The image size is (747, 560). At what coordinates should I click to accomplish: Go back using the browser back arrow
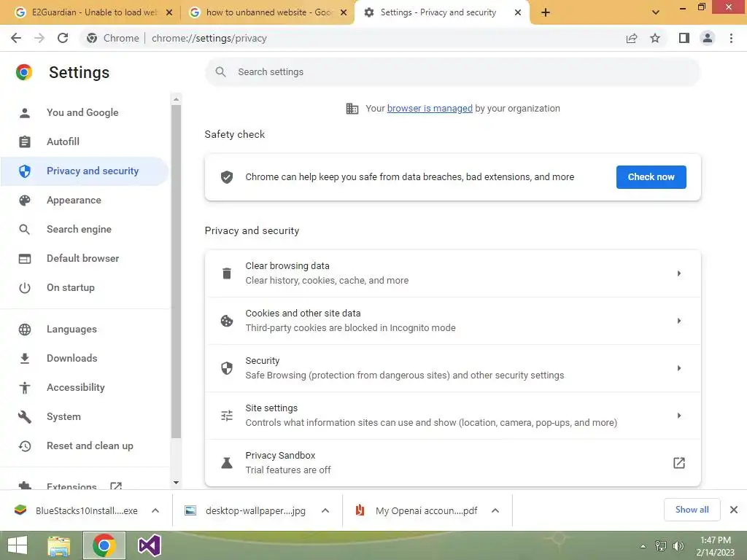(x=16, y=38)
